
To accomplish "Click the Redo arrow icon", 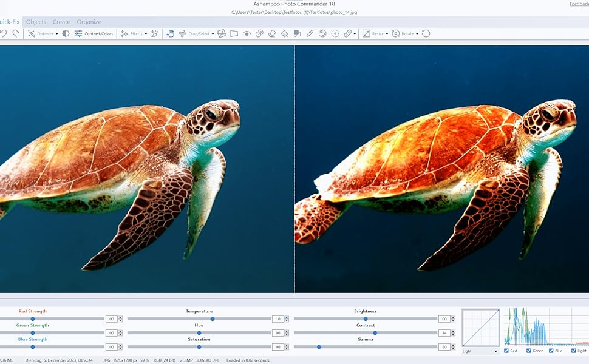I will (x=16, y=34).
